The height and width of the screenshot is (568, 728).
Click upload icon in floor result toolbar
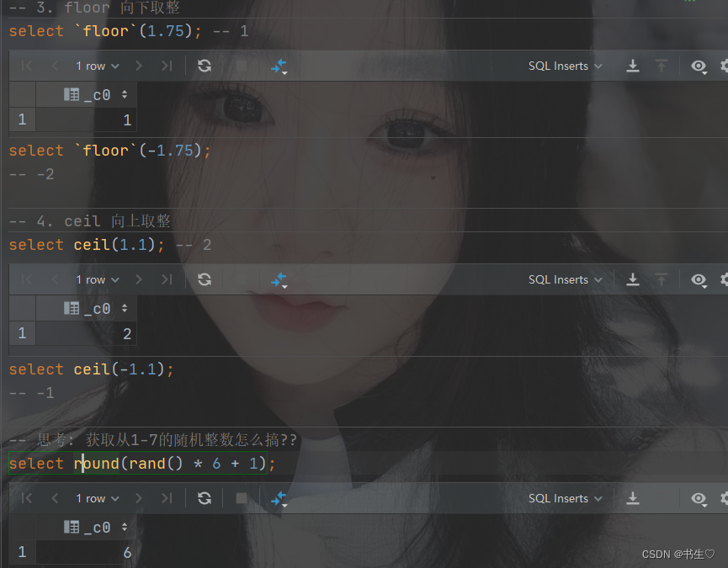(x=662, y=66)
